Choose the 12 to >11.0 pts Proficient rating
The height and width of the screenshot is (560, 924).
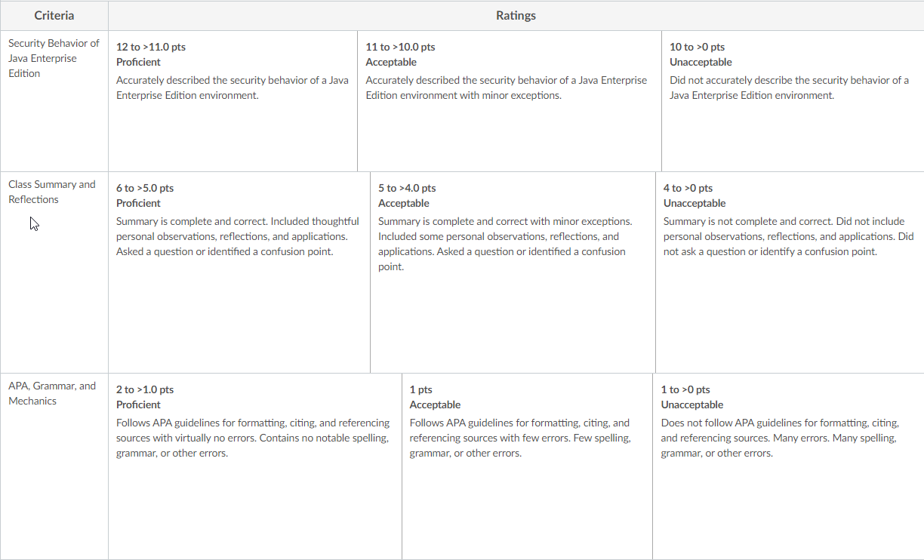pyautogui.click(x=233, y=101)
